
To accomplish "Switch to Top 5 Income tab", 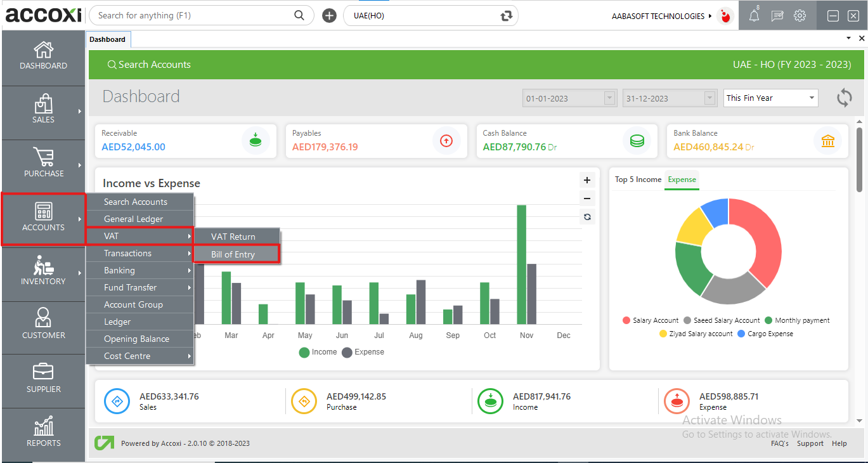I will (638, 179).
